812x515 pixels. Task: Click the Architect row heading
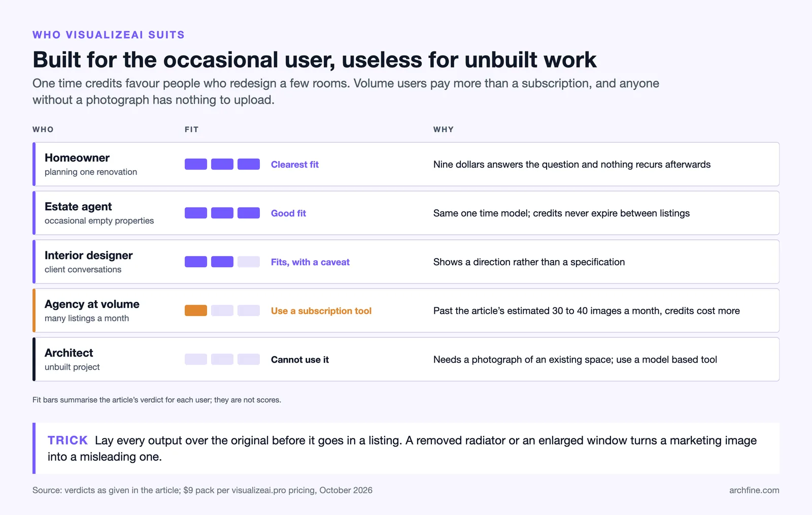[69, 353]
